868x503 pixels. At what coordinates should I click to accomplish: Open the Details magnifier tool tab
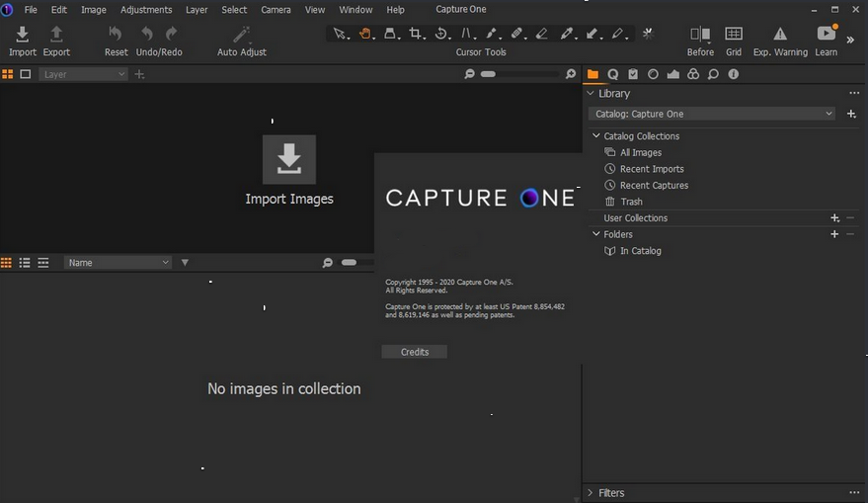pos(713,74)
